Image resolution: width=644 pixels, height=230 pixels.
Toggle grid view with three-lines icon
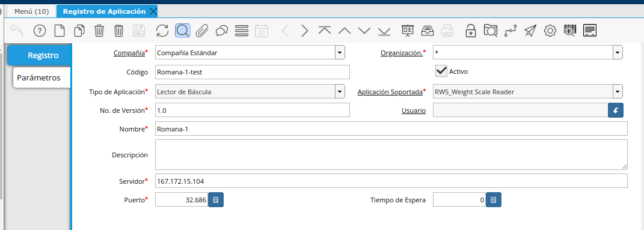tap(242, 31)
